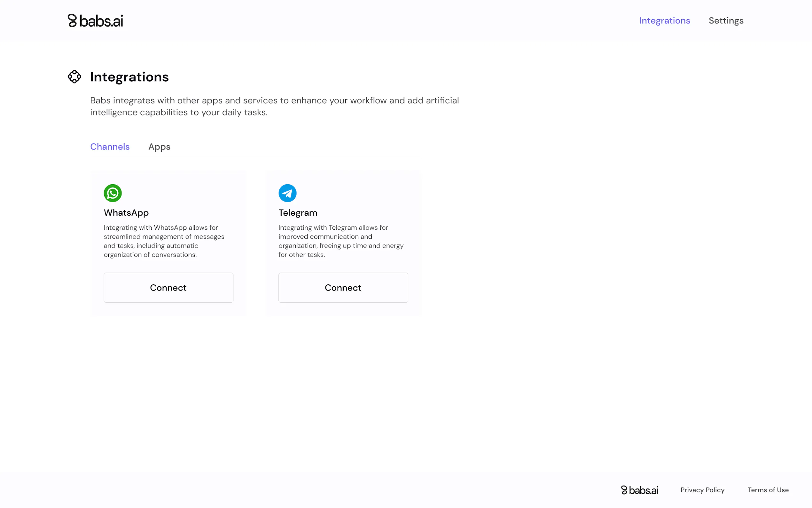
Task: Click the Babs integrations intro paragraph
Action: (x=274, y=106)
